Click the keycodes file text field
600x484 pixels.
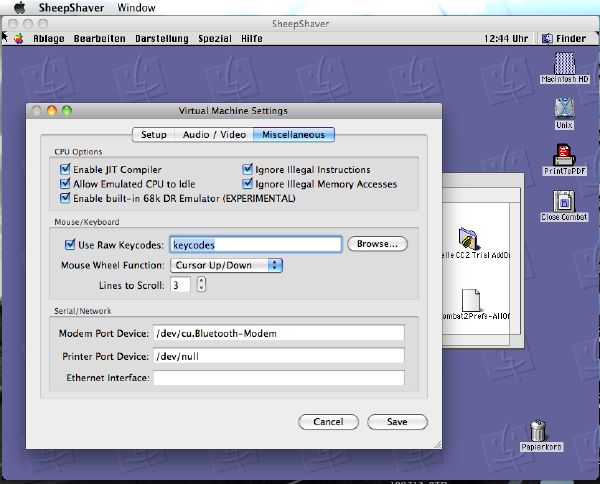(256, 244)
